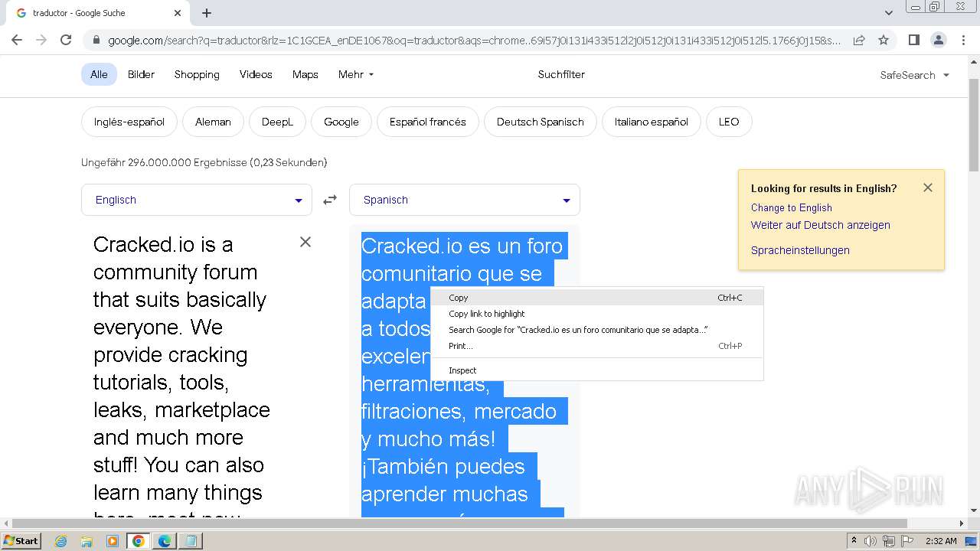Launch the media player from the taskbar
This screenshot has height=551, width=980.
pyautogui.click(x=113, y=541)
